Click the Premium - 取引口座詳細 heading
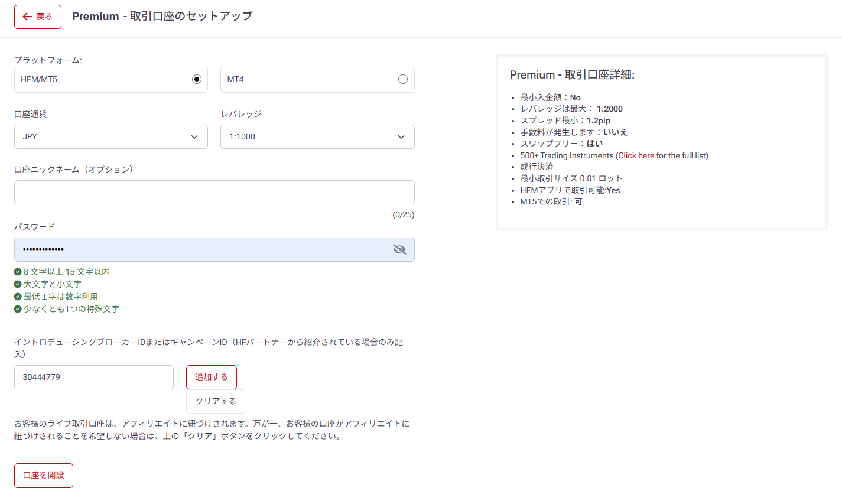This screenshot has width=842, height=504. (572, 75)
